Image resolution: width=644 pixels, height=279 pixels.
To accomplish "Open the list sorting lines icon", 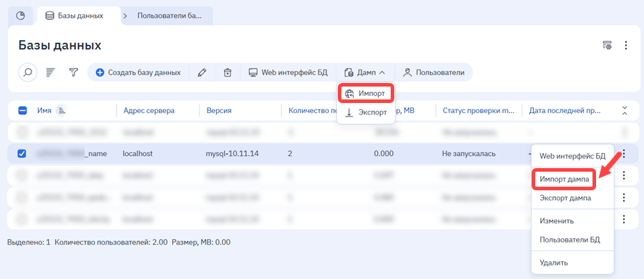I will (x=51, y=73).
